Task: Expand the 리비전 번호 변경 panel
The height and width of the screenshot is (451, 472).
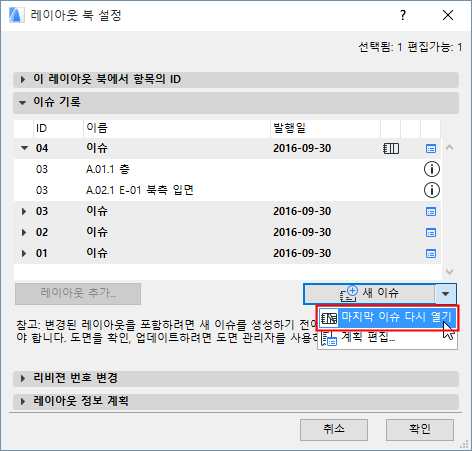Action: coord(236,378)
